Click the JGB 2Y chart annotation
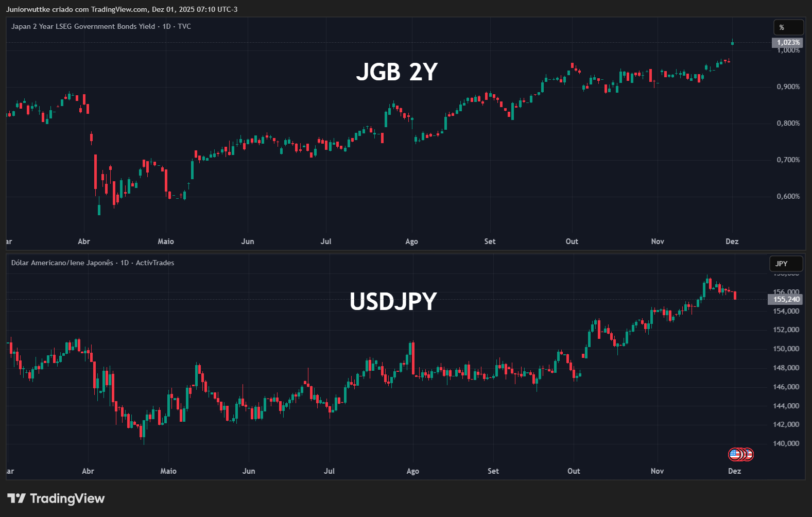 (x=397, y=72)
